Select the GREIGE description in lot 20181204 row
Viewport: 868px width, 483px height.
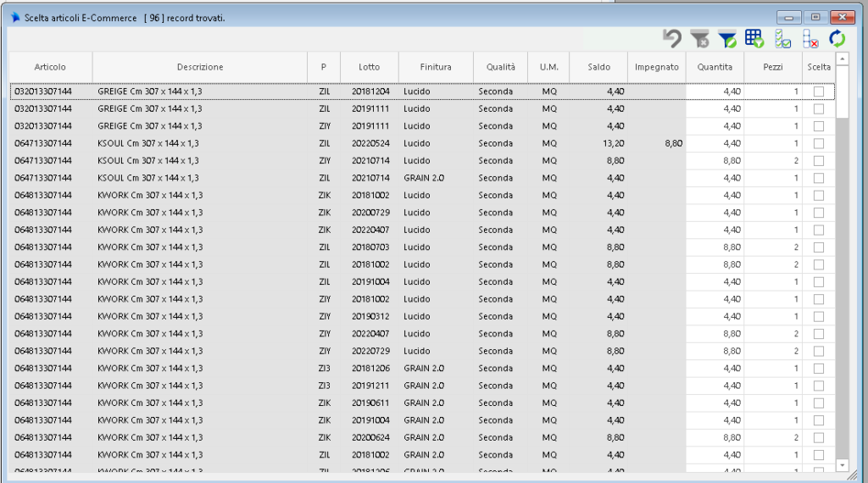click(x=200, y=92)
